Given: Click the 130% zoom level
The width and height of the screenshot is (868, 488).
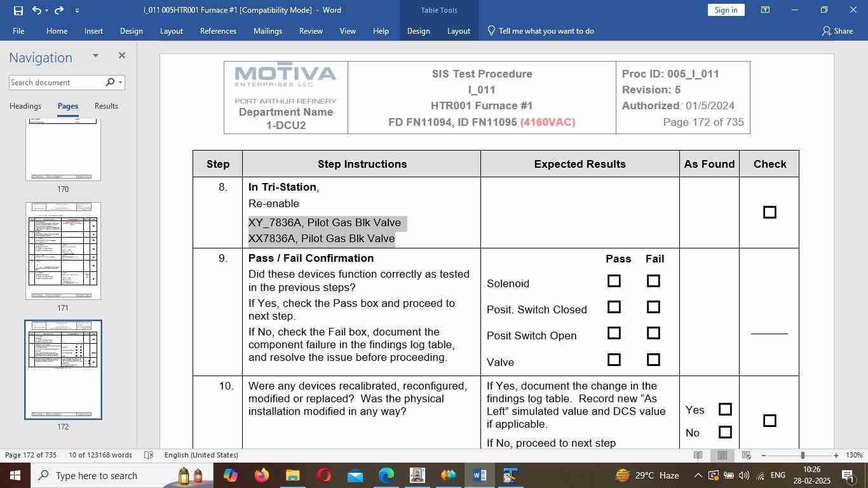Looking at the screenshot, I should 855,455.
